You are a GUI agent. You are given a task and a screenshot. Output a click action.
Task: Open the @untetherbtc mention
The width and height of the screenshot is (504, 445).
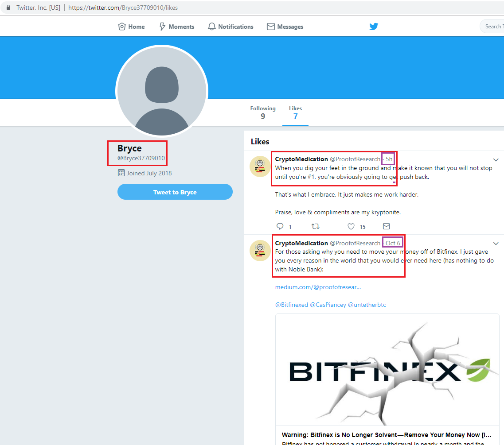click(x=367, y=305)
